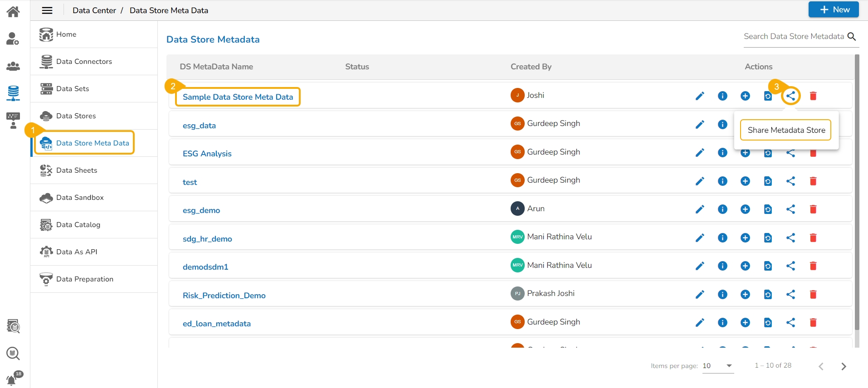
Task: Click the refresh icon for demodsdm1
Action: (768, 266)
